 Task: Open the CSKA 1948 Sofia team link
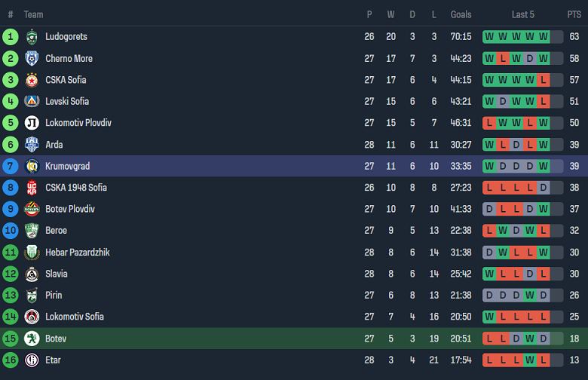pos(75,188)
